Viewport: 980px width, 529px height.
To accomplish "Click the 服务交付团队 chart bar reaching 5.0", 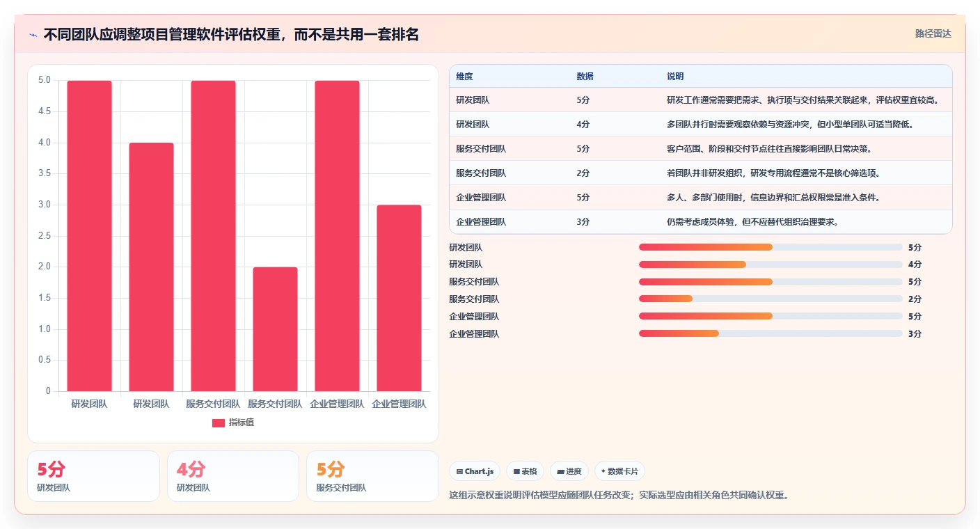I will 213,236.
